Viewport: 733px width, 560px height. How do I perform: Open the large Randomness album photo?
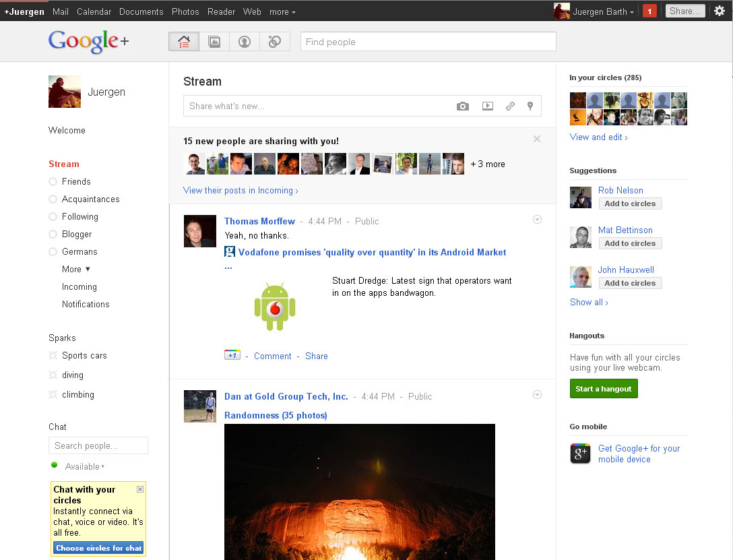pyautogui.click(x=360, y=492)
